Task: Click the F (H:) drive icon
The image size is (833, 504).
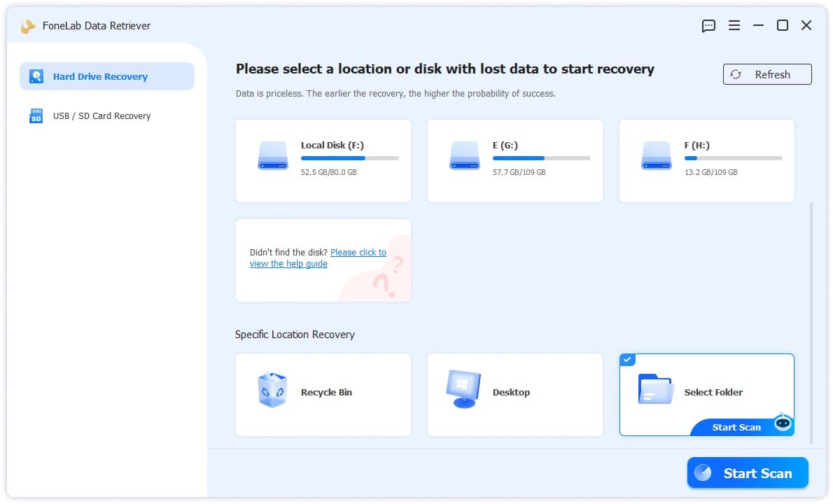Action: (656, 155)
